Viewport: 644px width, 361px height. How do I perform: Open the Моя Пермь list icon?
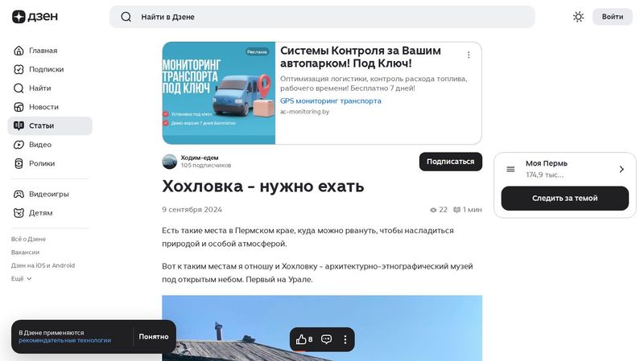tap(510, 169)
